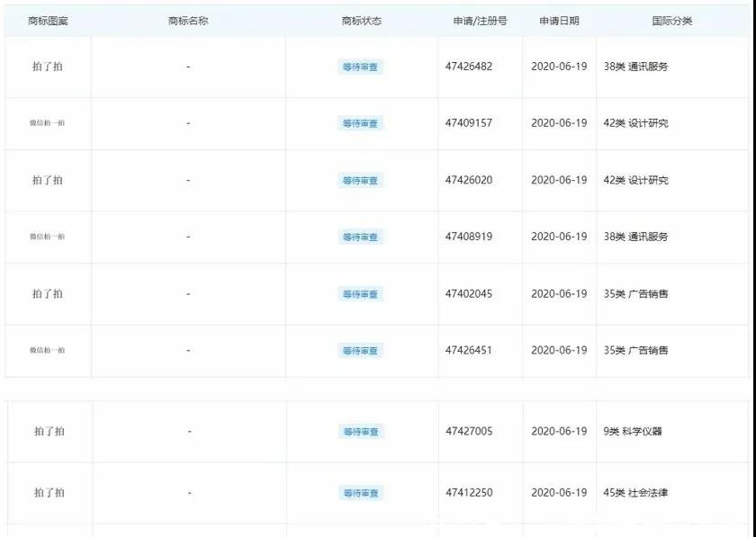
Task: Click 35类 广告销售 in row 47426451
Action: point(636,351)
